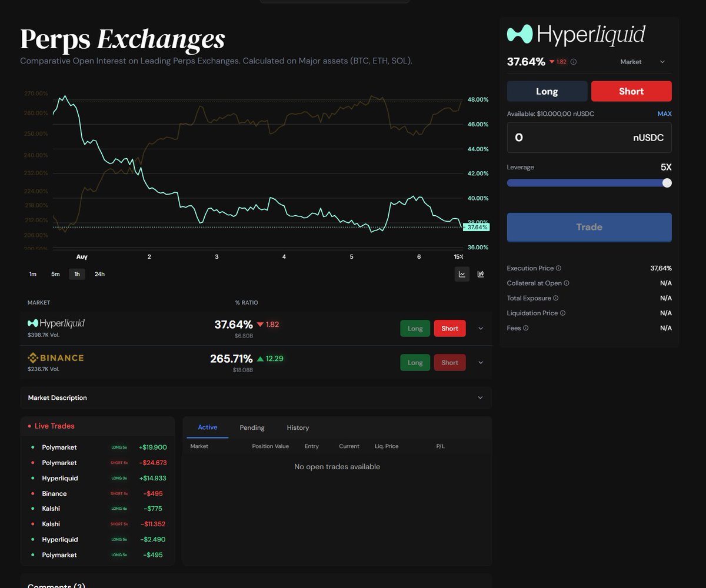
Task: Expand the Binance market row chevron
Action: [x=481, y=363]
